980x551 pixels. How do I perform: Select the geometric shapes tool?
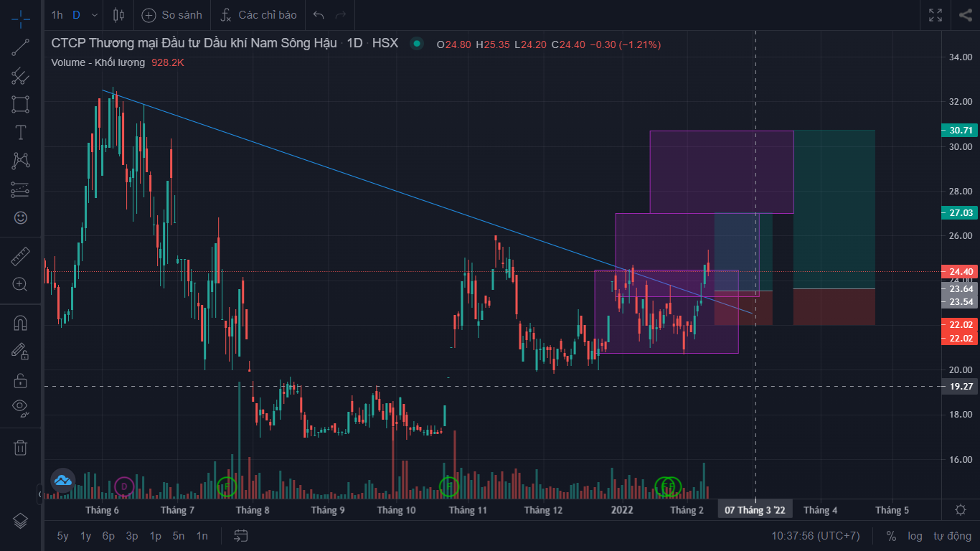click(21, 104)
